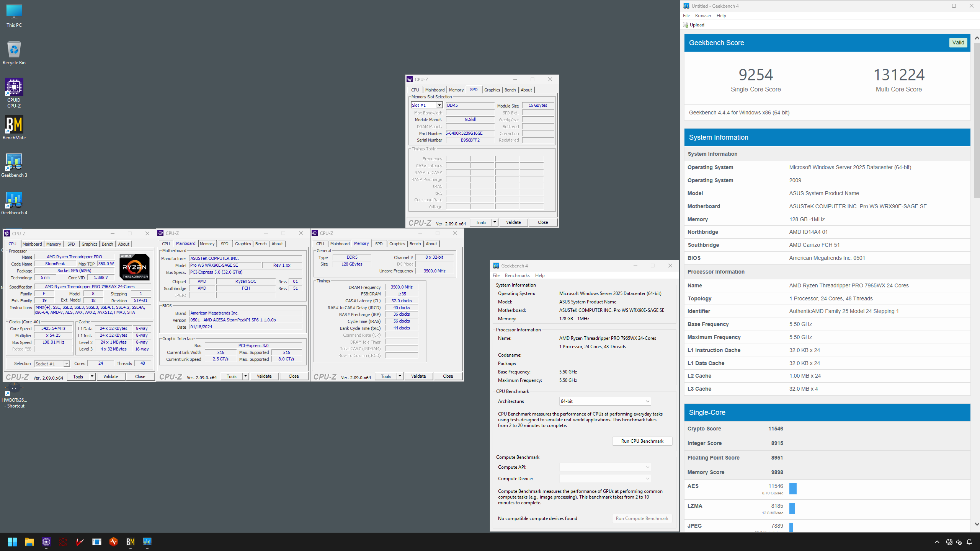Open the Compute Device dropdown
Screen dimensions: 980x551
pos(605,479)
